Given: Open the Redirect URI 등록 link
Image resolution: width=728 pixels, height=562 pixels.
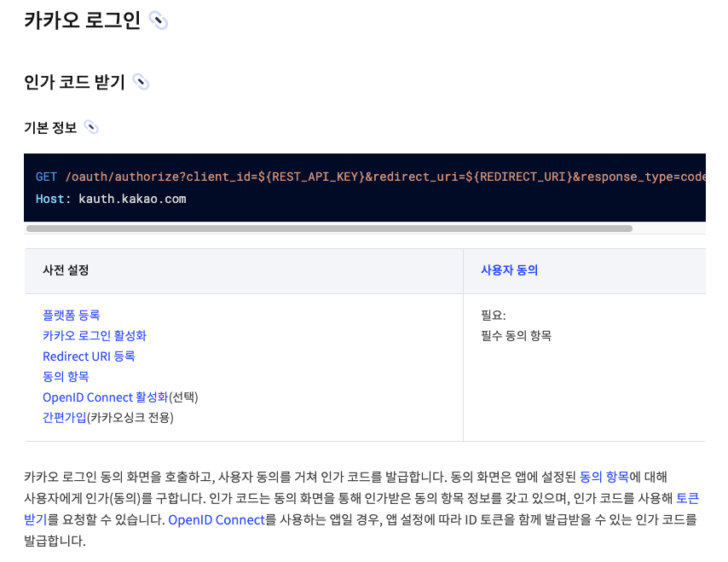Looking at the screenshot, I should pyautogui.click(x=89, y=356).
